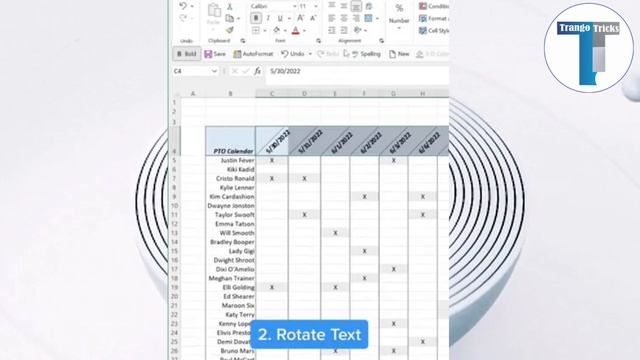Viewport: 640px width, 360px height.
Task: Click the Center alignment icon
Action: pos(344,18)
